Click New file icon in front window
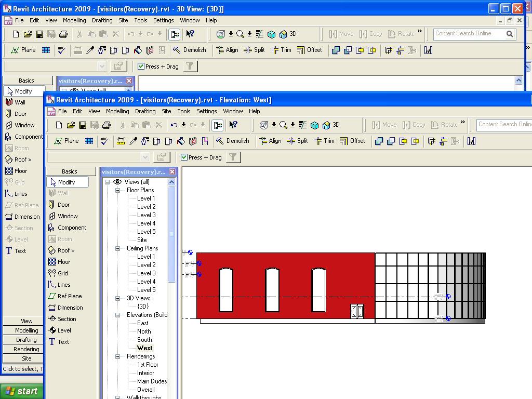This screenshot has height=399, width=532. [59, 125]
